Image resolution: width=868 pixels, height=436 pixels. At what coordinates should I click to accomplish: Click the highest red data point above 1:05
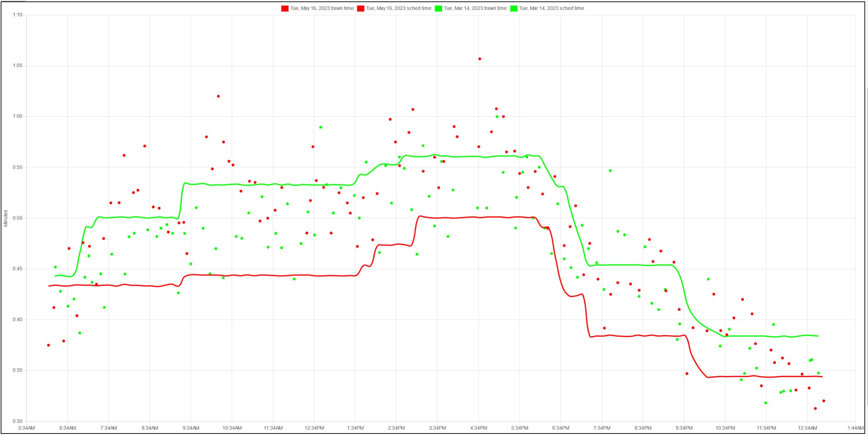click(x=480, y=59)
